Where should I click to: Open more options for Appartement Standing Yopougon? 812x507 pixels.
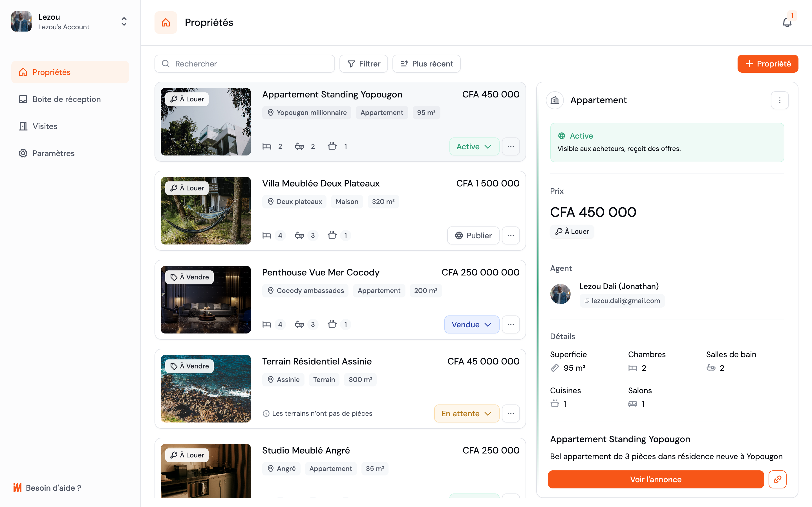(511, 146)
